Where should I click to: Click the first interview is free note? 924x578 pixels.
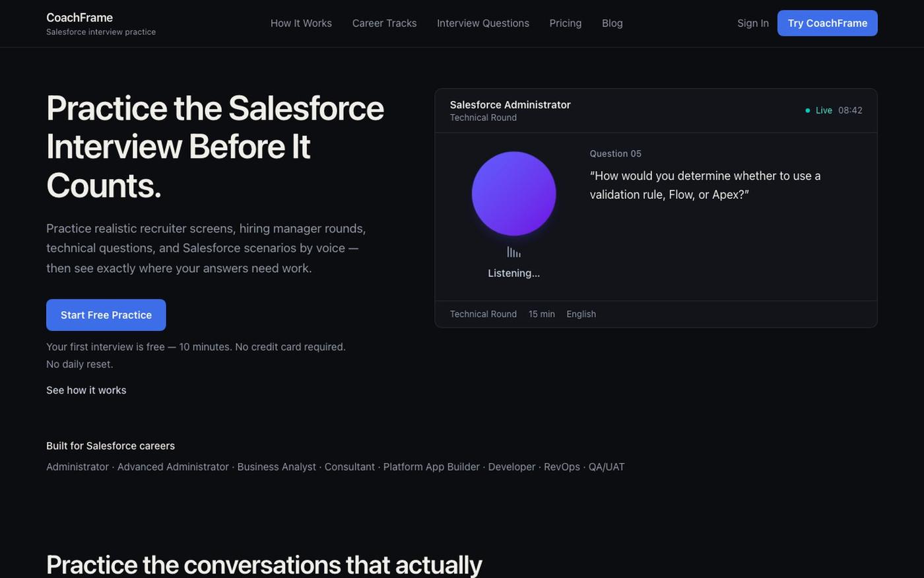coord(196,347)
